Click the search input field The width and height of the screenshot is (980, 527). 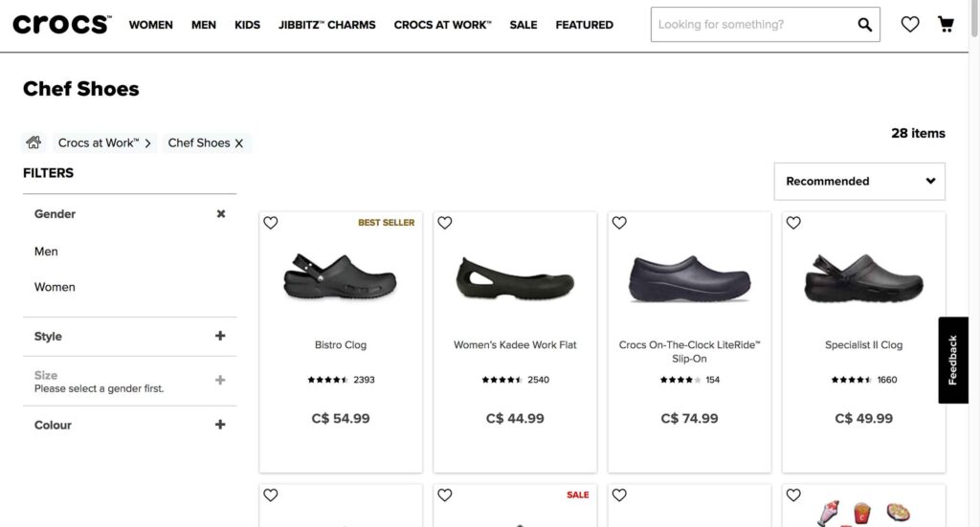[x=751, y=25]
